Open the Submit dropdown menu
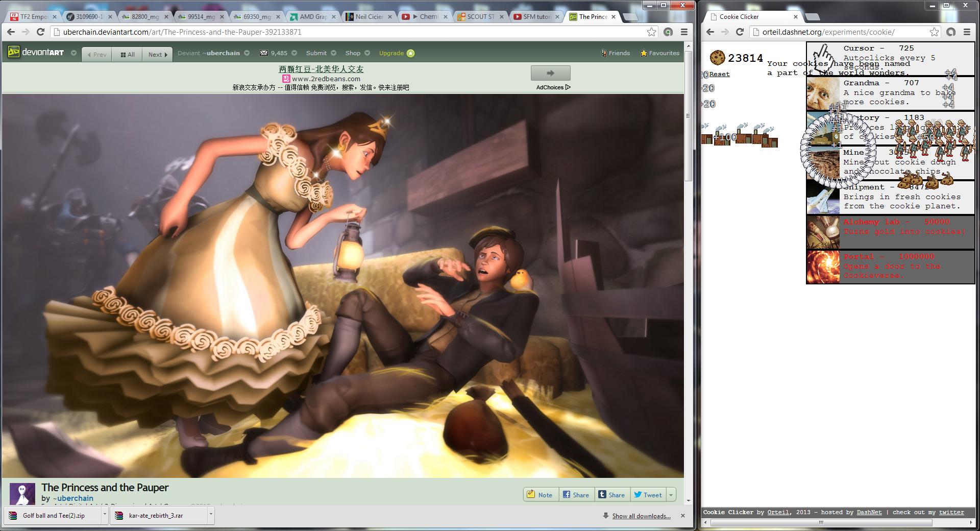 [x=333, y=53]
